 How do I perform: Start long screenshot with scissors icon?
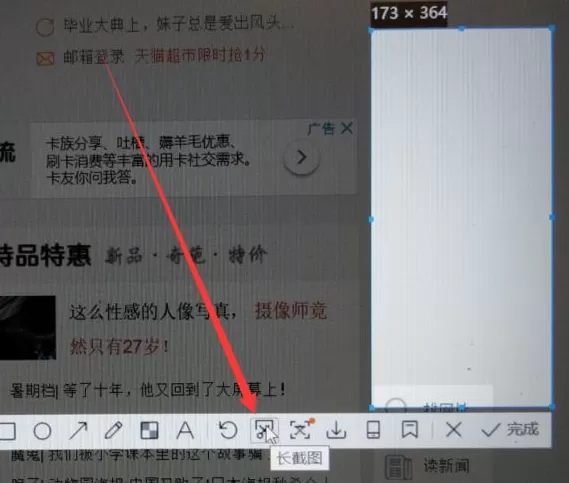pos(265,430)
